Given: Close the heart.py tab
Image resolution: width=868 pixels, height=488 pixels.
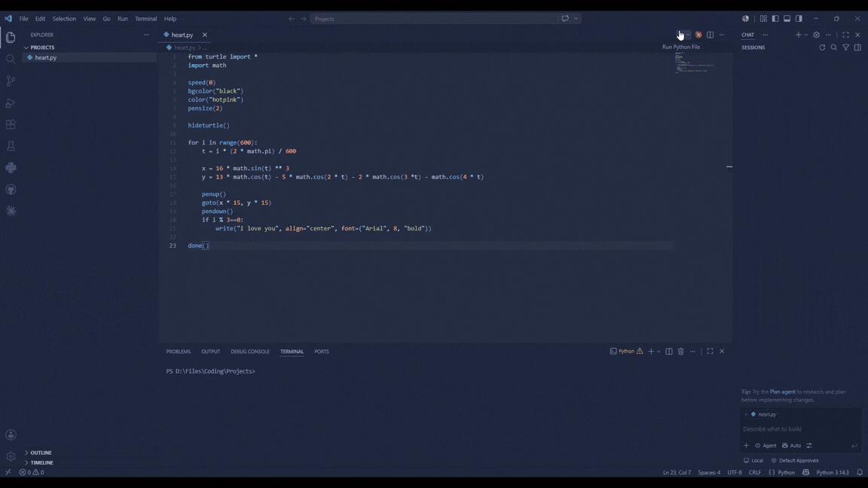Looking at the screenshot, I should [x=205, y=35].
